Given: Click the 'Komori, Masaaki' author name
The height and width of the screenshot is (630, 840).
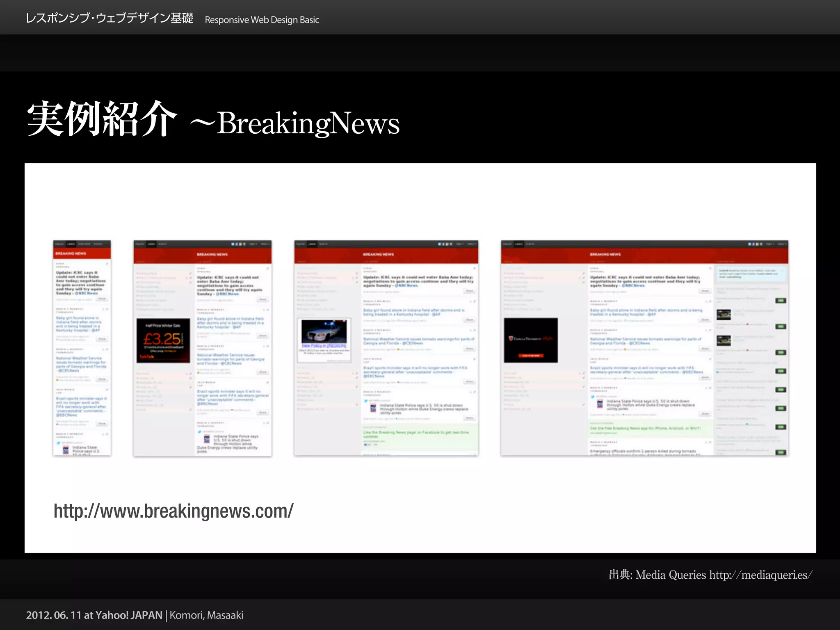Looking at the screenshot, I should 206,615.
